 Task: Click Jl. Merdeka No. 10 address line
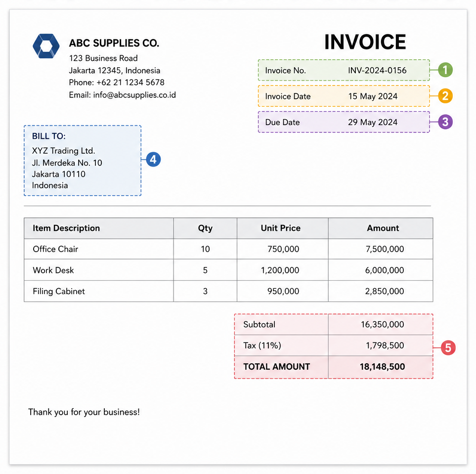click(67, 163)
